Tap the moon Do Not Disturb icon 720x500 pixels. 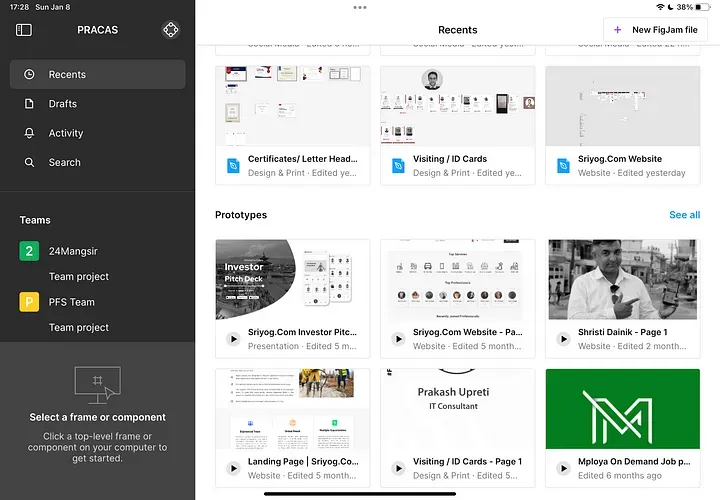pos(670,7)
